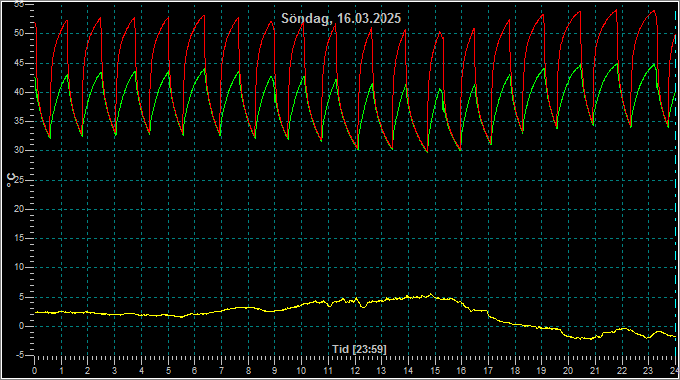
Task: Click hour 22 on the time axis
Action: 622,371
